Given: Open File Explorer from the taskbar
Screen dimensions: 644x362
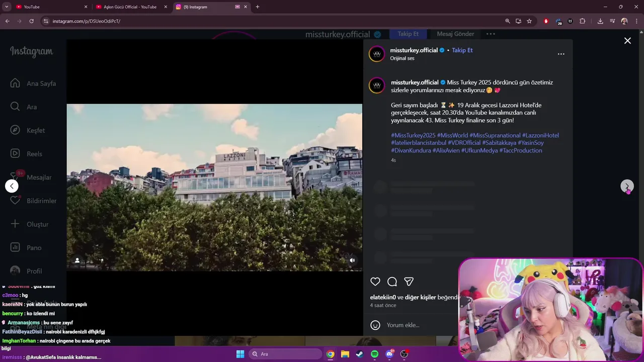Looking at the screenshot, I should [x=345, y=354].
